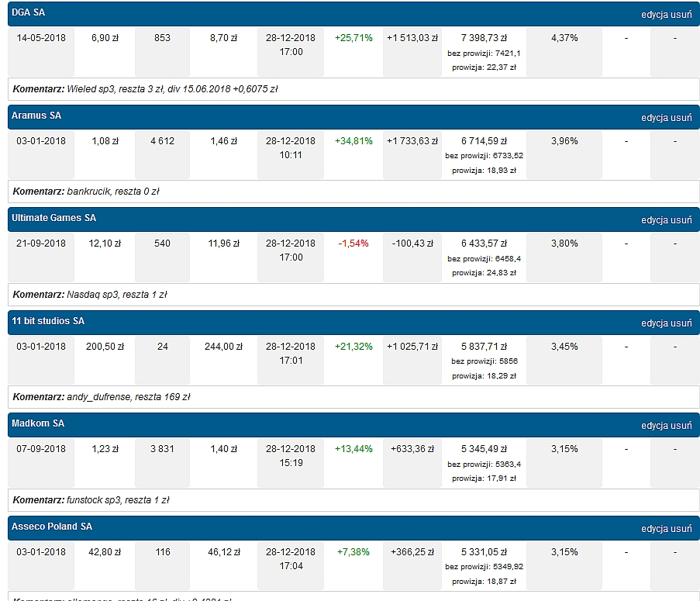Select 11 bit studios current price '244,00 zł'
Viewport: 700px width, 601px height.
pyautogui.click(x=224, y=347)
